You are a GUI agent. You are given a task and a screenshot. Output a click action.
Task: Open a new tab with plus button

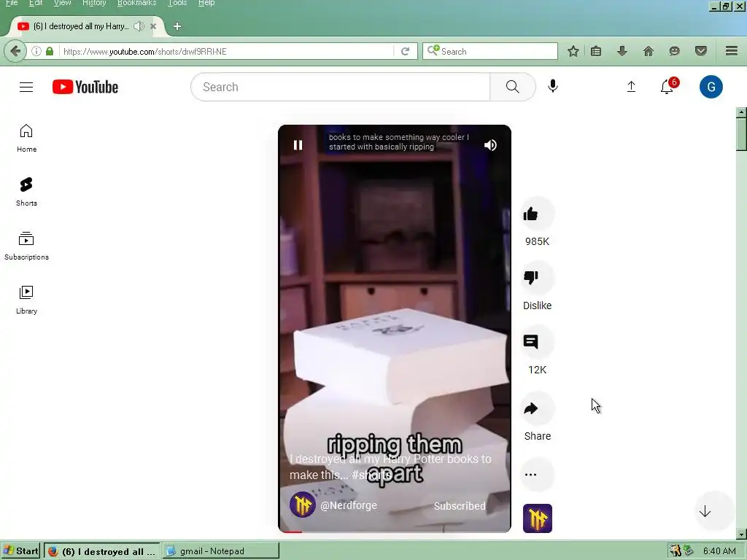[x=177, y=26]
